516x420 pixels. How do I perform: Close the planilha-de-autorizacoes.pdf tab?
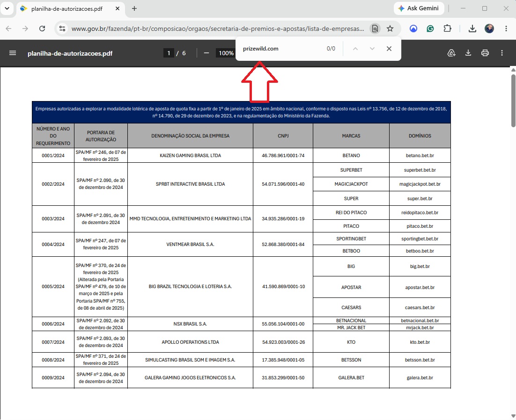point(118,9)
